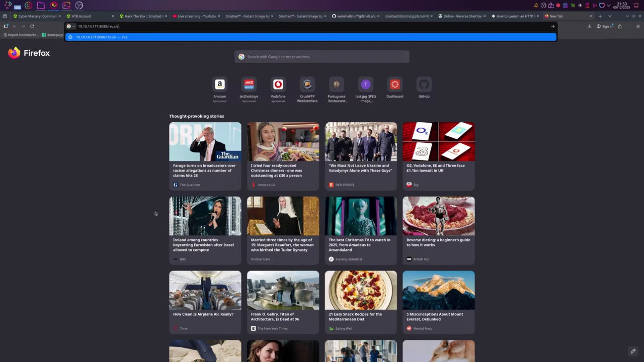Screen dimensions: 644x362
Task: Open the Reverse dieting story image
Action: [439, 216]
